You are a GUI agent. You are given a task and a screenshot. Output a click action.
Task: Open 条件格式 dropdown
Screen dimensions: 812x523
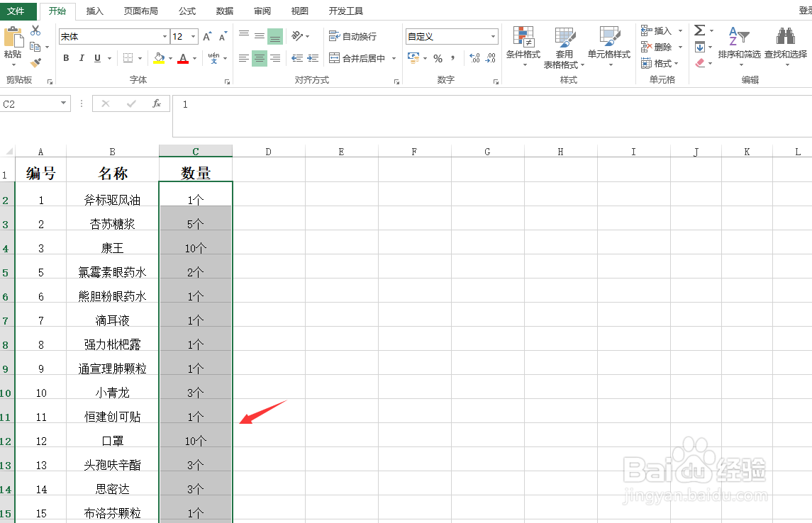point(523,47)
